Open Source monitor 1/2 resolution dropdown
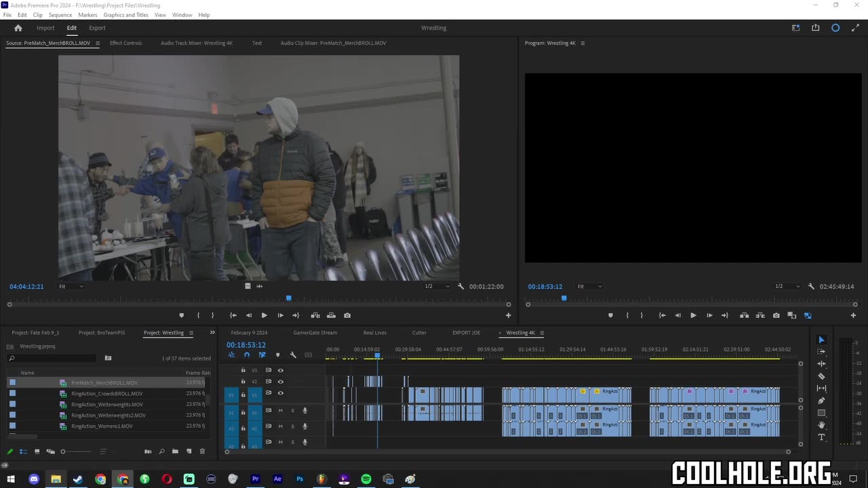868x488 pixels. point(437,287)
